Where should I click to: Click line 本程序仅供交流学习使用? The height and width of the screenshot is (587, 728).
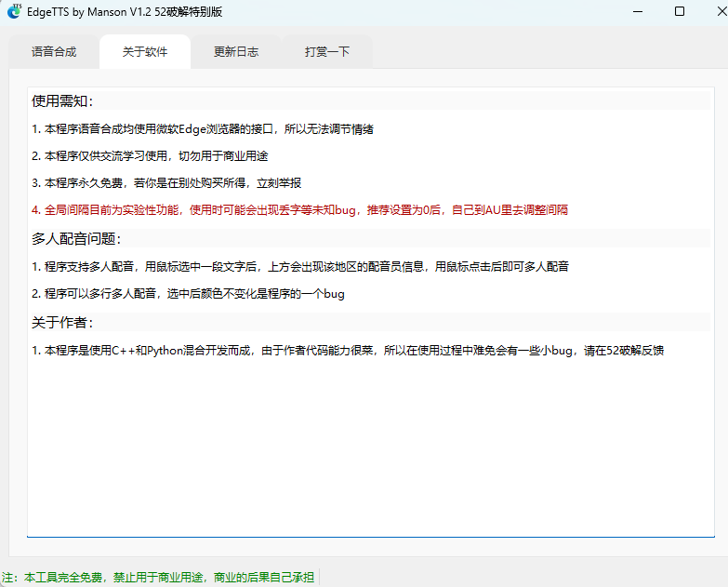[150, 156]
